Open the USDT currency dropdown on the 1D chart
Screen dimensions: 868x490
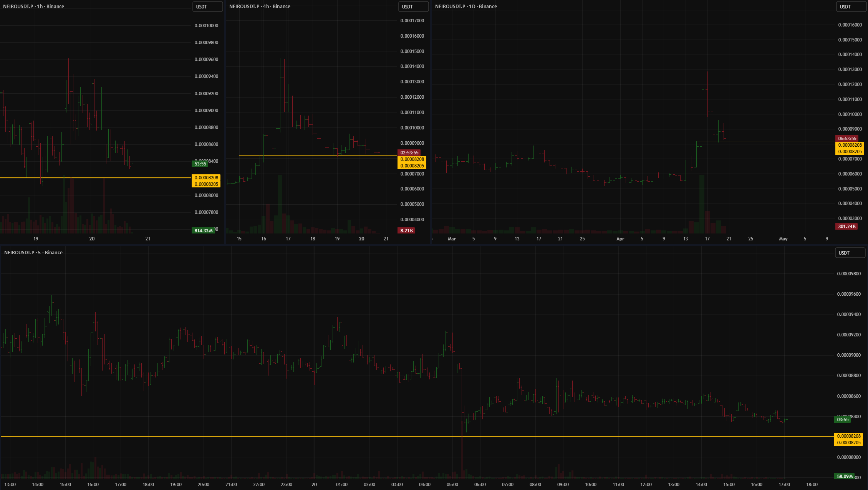[x=851, y=7]
